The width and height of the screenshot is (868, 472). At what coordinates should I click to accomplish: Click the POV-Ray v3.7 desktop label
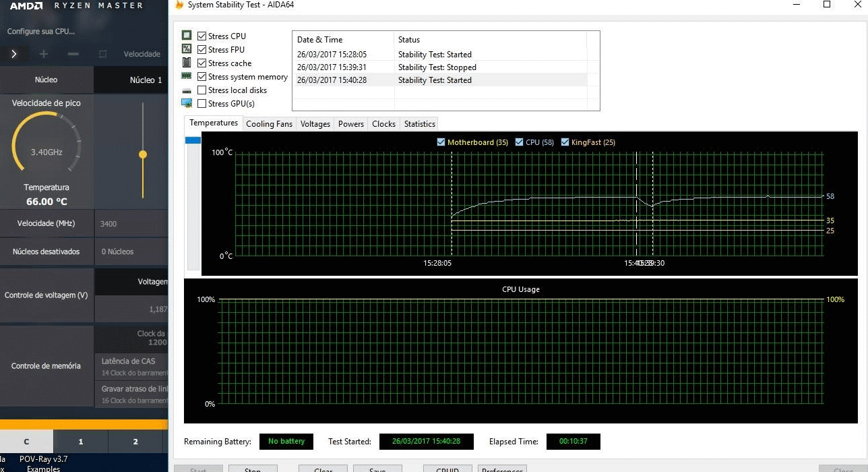click(x=43, y=459)
